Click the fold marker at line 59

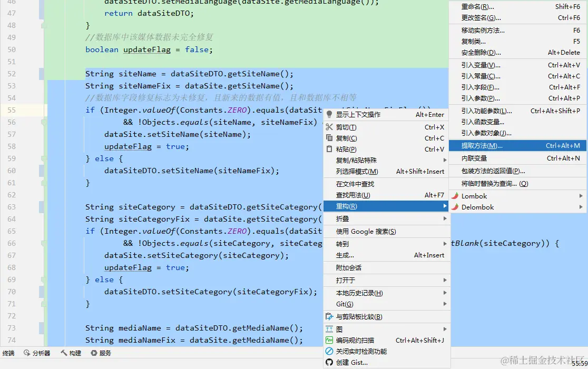point(44,158)
